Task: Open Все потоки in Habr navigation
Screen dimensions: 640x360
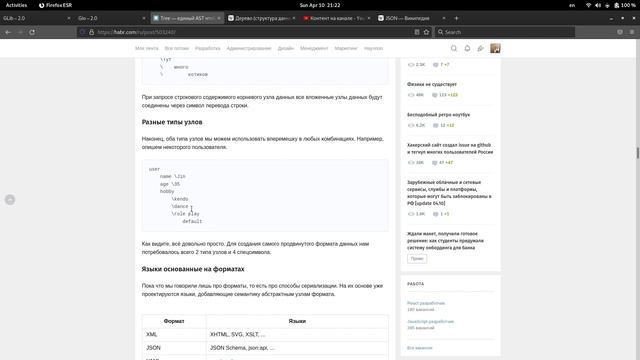Action: click(177, 48)
